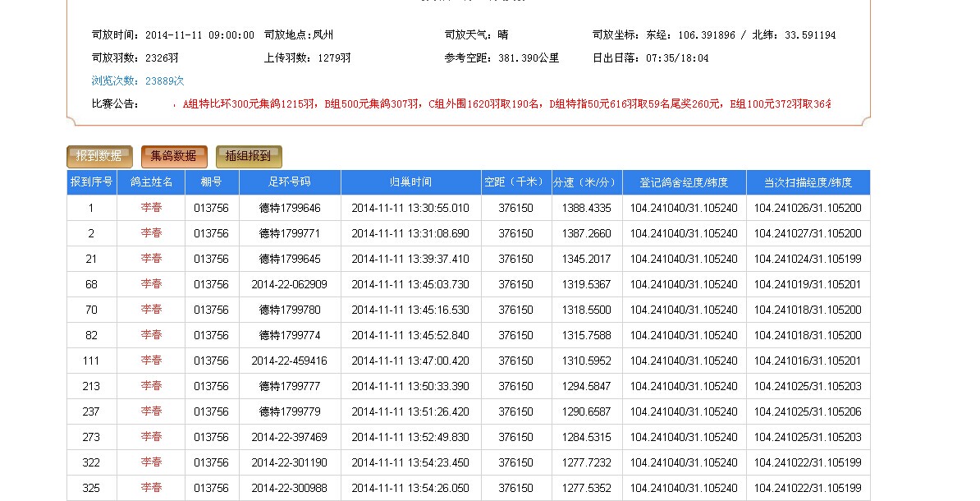Click ring number 德特1799646 cell

click(x=290, y=209)
